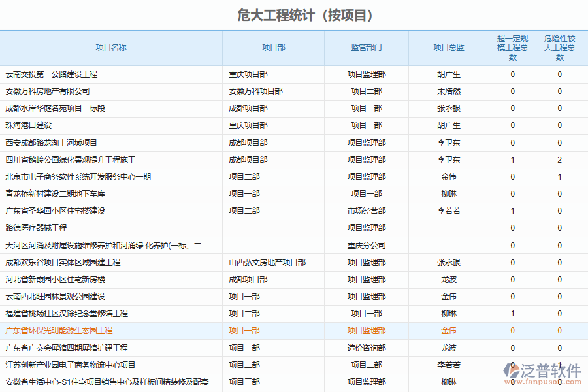Select the 安徽万科房地产有限公司 project row
This screenshot has width=588, height=392.
coord(48,91)
